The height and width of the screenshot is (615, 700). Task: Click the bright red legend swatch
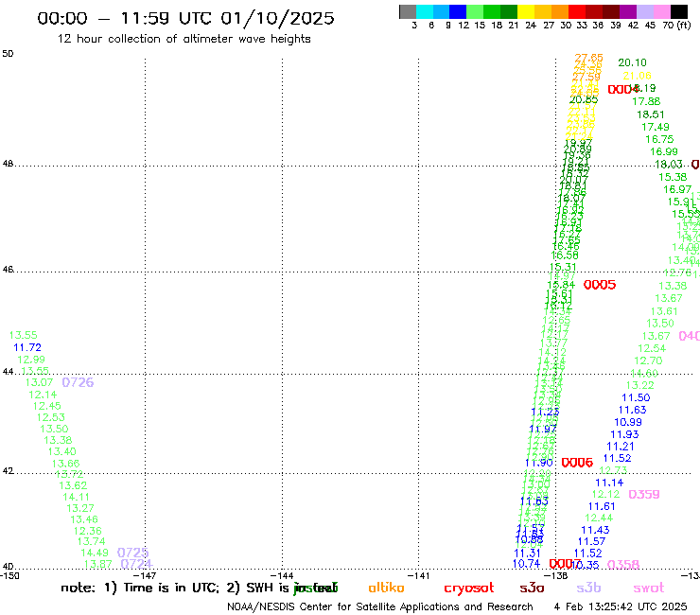577,11
